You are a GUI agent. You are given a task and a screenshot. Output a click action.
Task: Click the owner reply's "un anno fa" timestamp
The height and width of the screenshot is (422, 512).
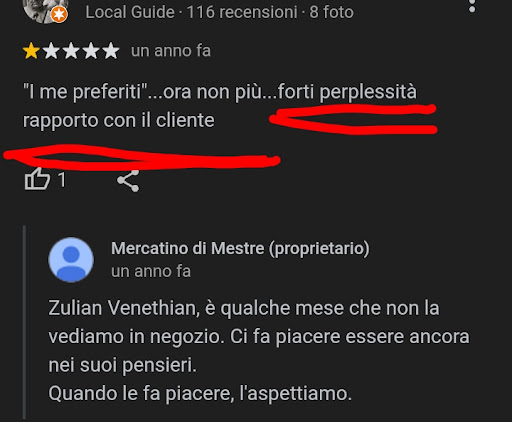[151, 271]
